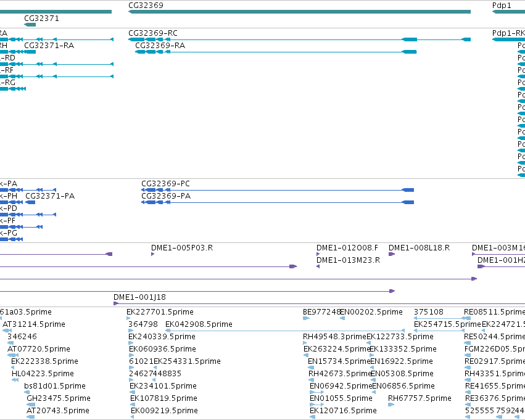Image resolution: width=525 pixels, height=420 pixels.
Task: Click the 'RH67757.5prime' EST label
Action: click(x=420, y=398)
